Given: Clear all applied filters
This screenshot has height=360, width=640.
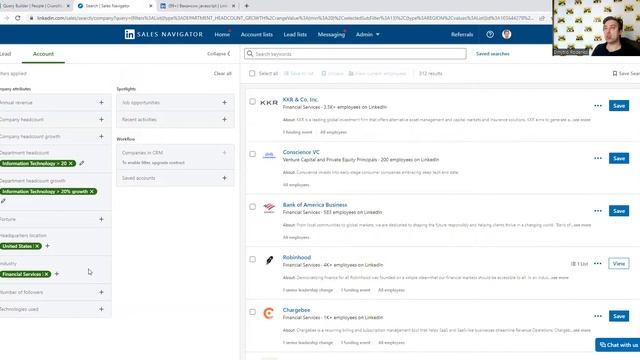Looking at the screenshot, I should pos(222,73).
